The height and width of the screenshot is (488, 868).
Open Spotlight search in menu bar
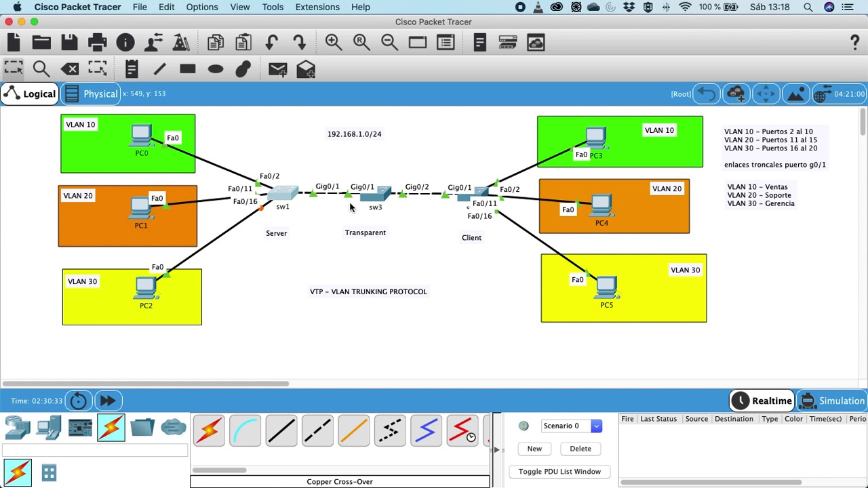808,7
